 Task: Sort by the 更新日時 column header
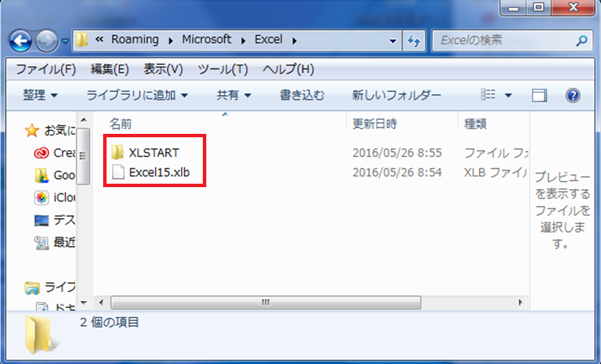pos(374,124)
